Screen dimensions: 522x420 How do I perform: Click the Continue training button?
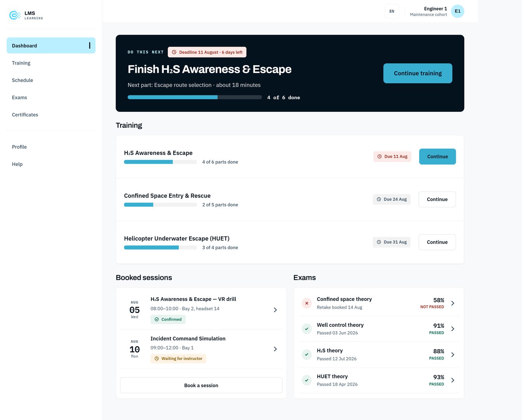click(x=418, y=73)
